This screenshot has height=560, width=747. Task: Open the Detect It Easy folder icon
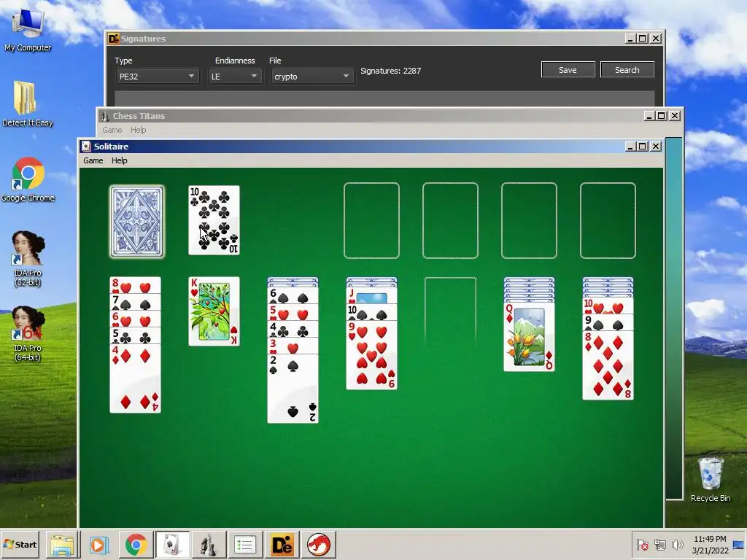[28, 104]
